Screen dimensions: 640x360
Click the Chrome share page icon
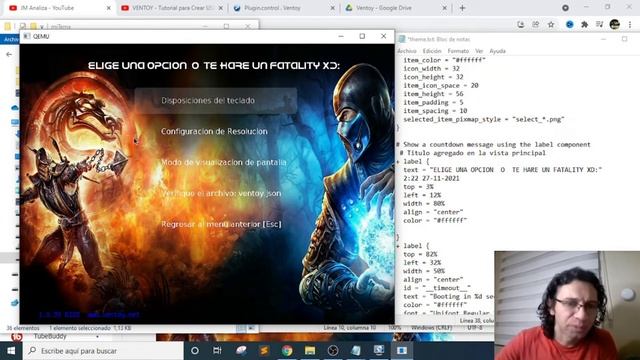pos(536,25)
